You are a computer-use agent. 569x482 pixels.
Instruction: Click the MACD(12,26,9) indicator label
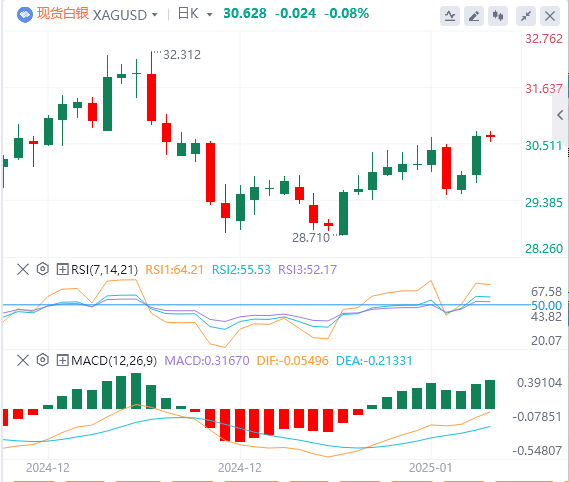[114, 361]
